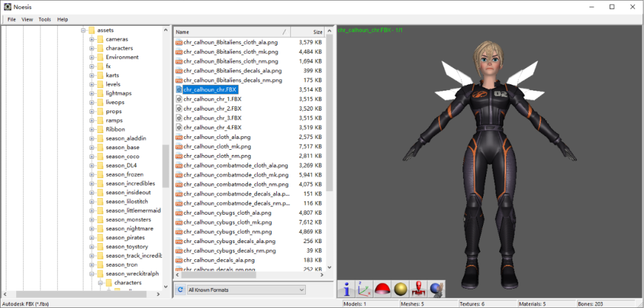Image resolution: width=644 pixels, height=308 pixels.
Task: Click the gold sphere icon
Action: [x=401, y=289]
